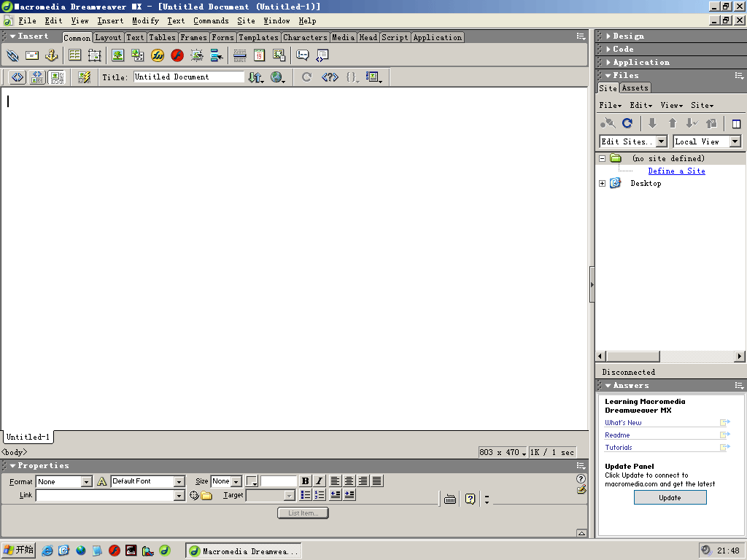Insert a Fireworks HTML object
The height and width of the screenshot is (560, 747).
(158, 55)
